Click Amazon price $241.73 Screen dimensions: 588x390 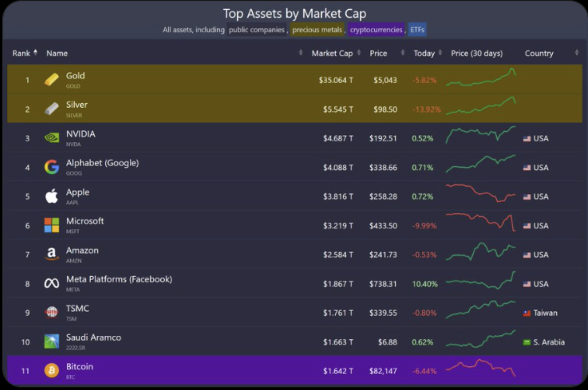(x=383, y=255)
